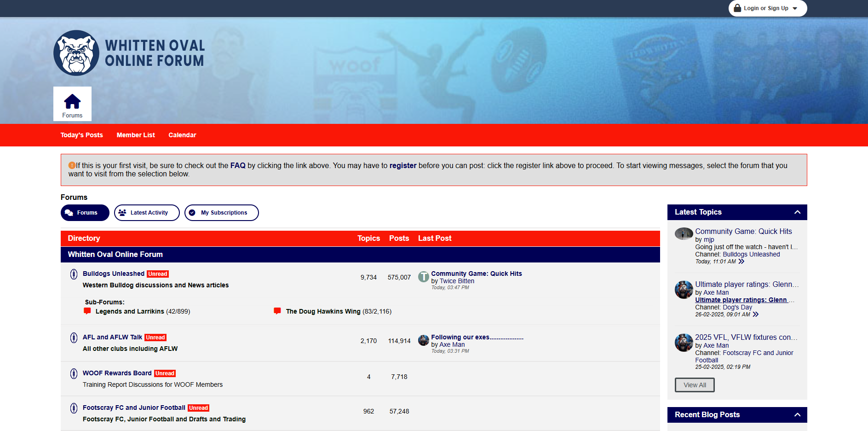
Task: Click Axe Man's avatar beside Ultimate player ratings
Action: pos(684,290)
